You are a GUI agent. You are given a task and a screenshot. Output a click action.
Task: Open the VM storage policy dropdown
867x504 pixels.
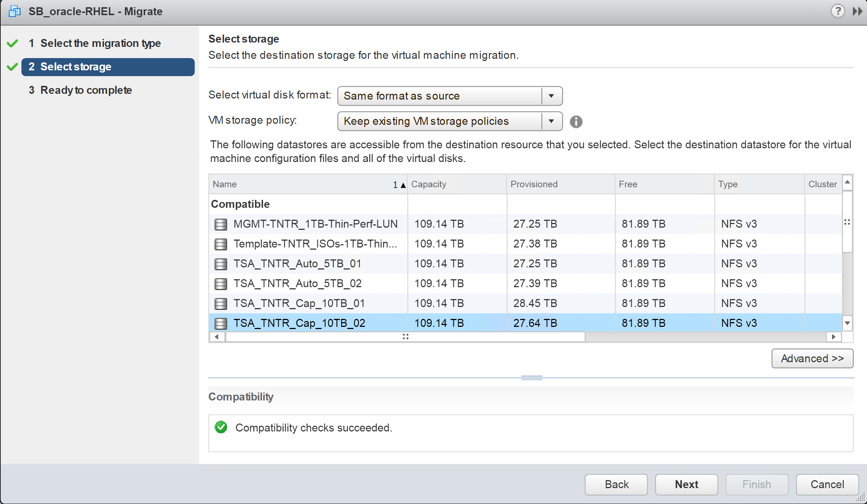(x=551, y=121)
